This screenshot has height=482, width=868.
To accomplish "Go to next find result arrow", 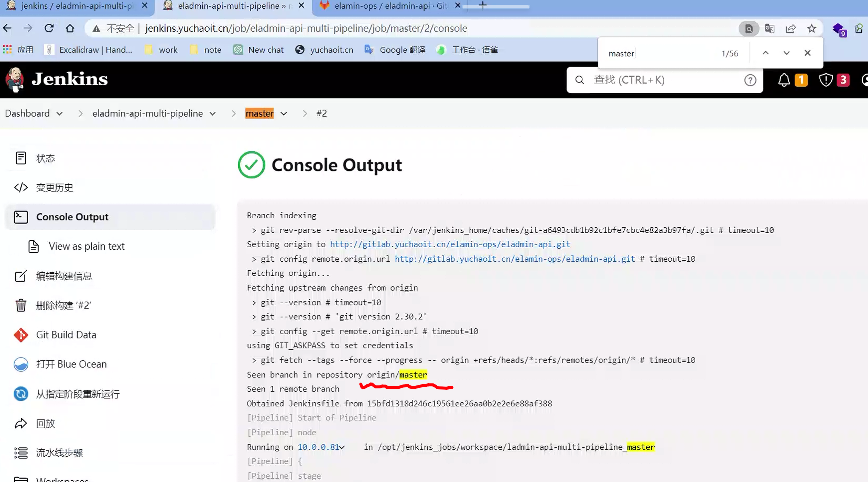I will click(786, 53).
